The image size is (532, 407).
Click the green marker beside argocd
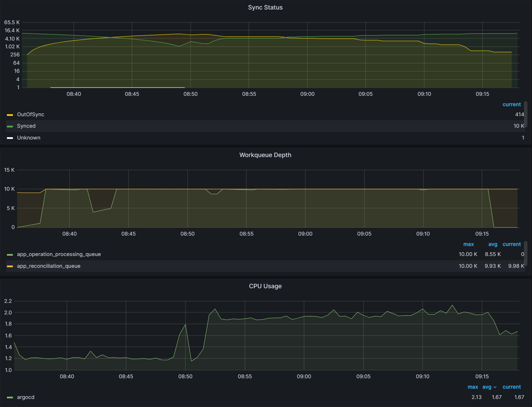coord(9,397)
